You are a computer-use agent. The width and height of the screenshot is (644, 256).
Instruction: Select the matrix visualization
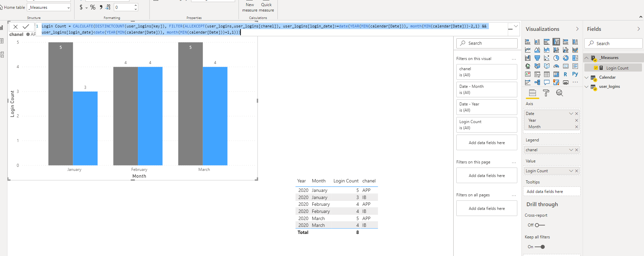(x=556, y=74)
